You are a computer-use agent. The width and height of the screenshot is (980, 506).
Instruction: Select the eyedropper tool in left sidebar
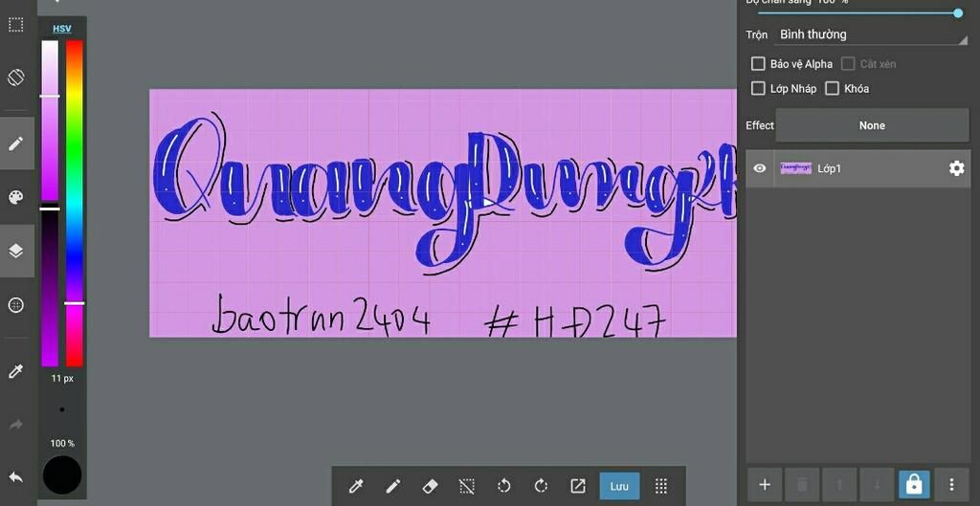tap(15, 372)
